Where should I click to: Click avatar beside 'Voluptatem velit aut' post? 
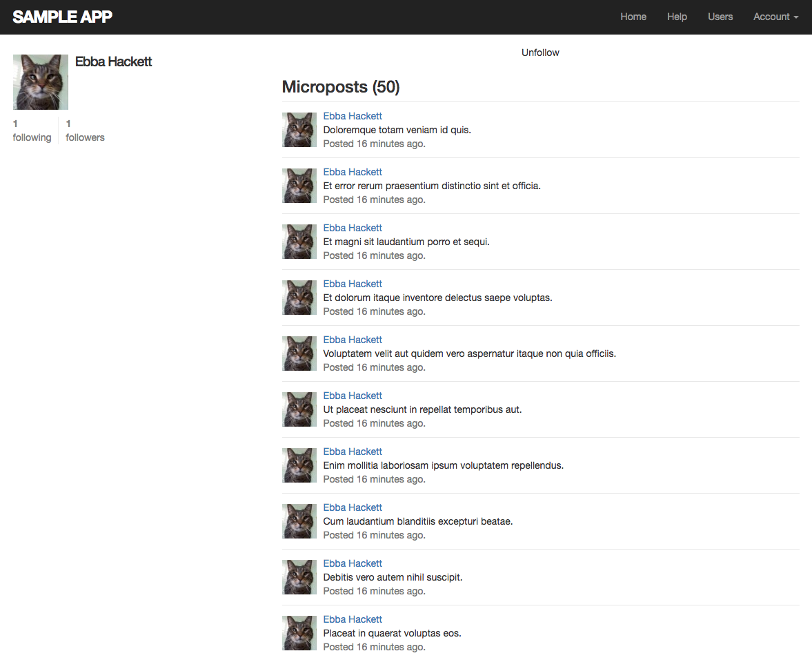click(299, 353)
